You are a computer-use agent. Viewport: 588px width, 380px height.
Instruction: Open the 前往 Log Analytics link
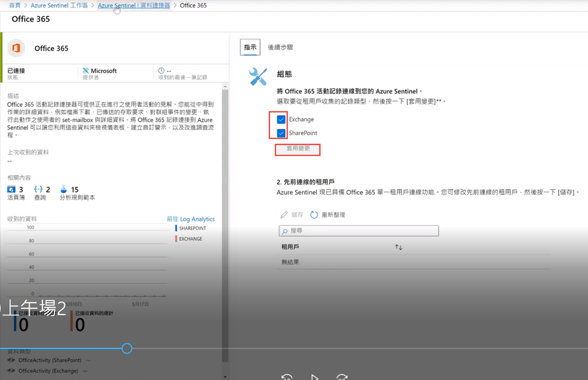[191, 219]
